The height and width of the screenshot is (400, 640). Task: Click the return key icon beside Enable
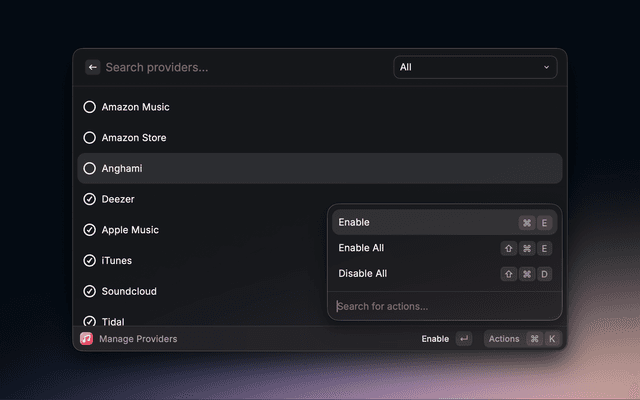463,339
